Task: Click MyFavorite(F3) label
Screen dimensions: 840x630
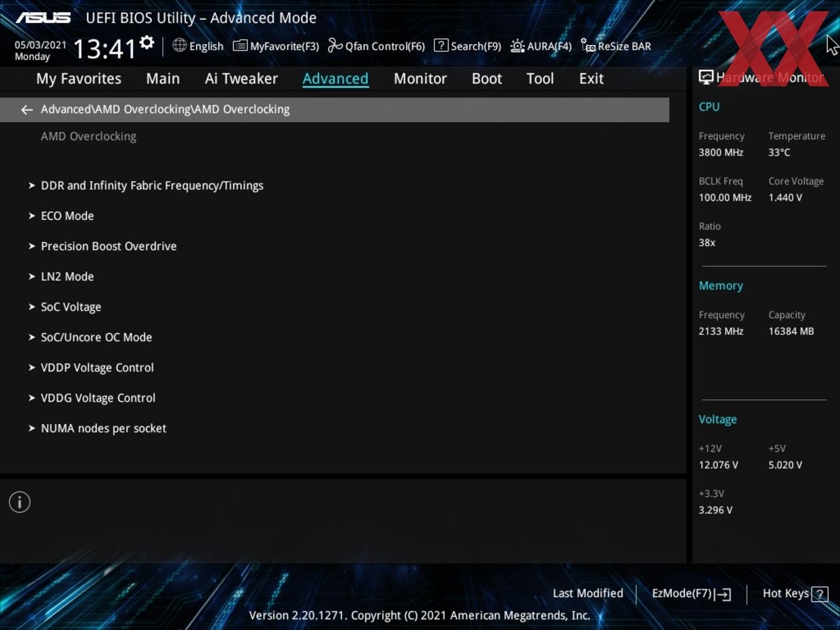Action: 284,46
